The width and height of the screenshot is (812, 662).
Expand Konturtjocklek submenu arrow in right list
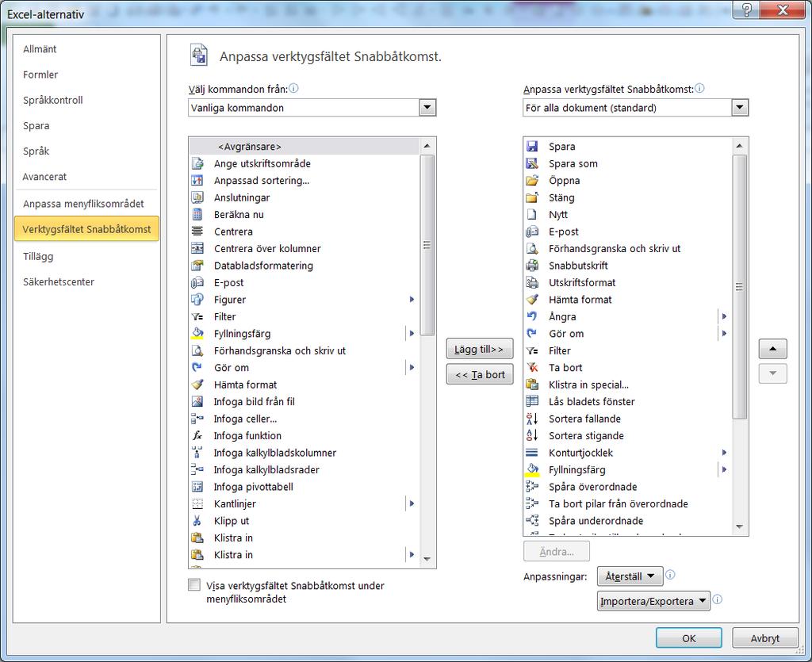pyautogui.click(x=724, y=453)
